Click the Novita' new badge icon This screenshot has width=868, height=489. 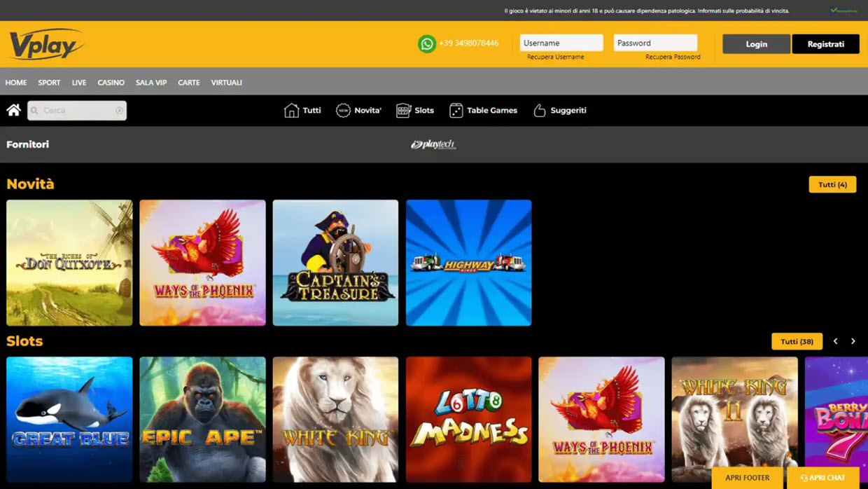point(343,110)
